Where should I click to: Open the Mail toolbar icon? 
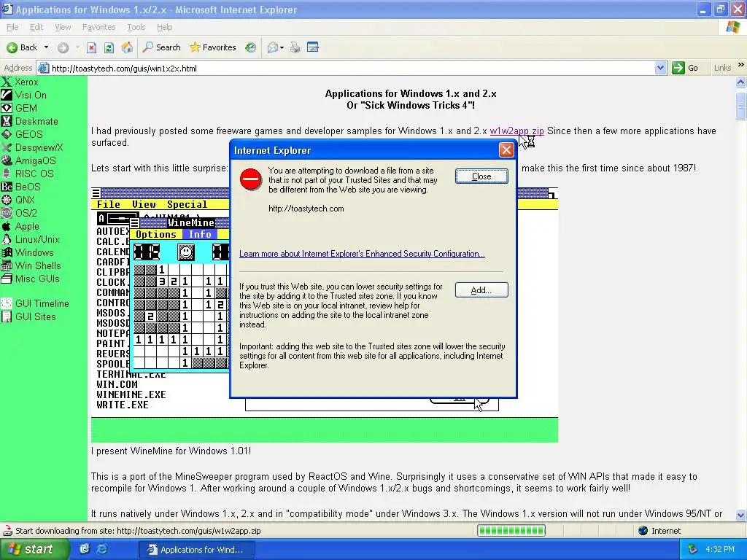pos(273,47)
